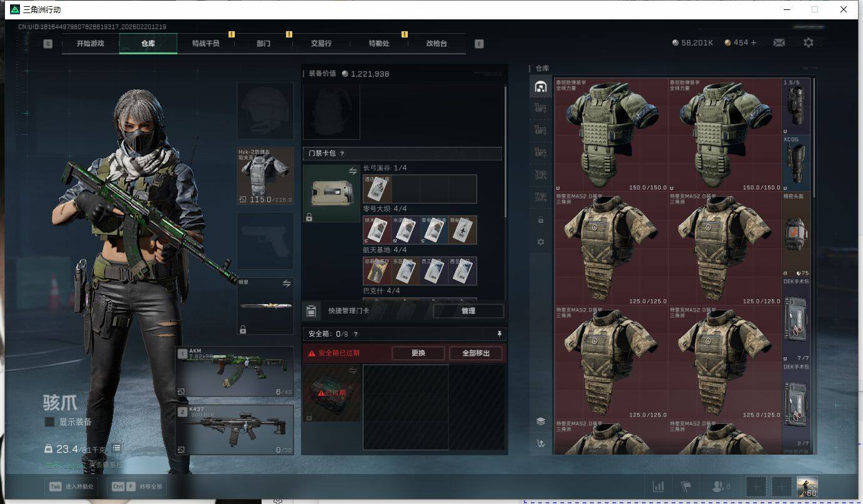
Task: Click the 安全箱已过期 warning text
Action: click(338, 353)
